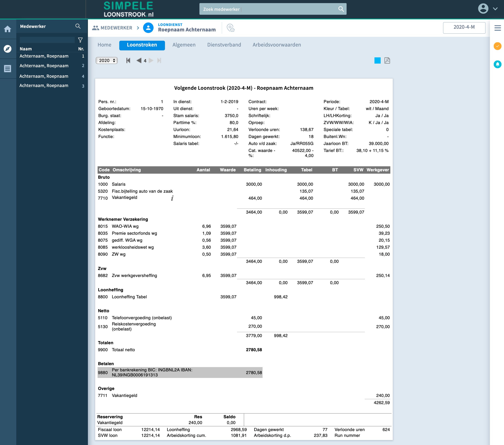This screenshot has height=445, width=504.
Task: Go to previous payslip period
Action: pos(139,60)
